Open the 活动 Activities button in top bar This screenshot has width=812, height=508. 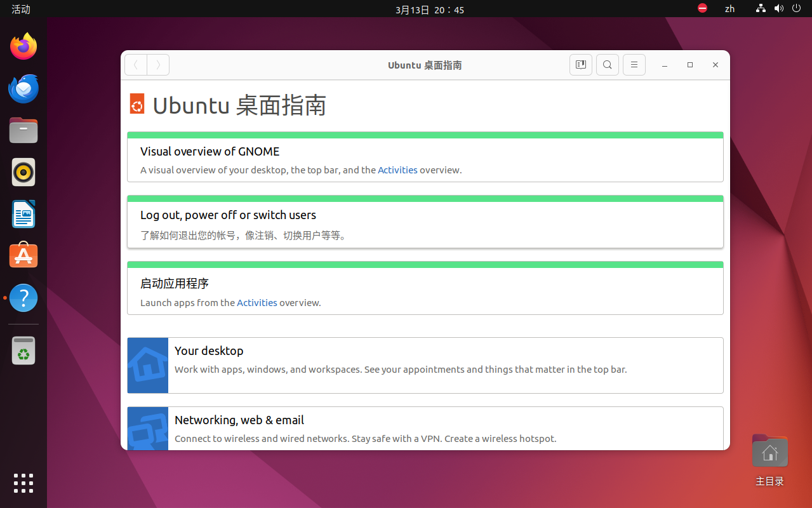(21, 9)
